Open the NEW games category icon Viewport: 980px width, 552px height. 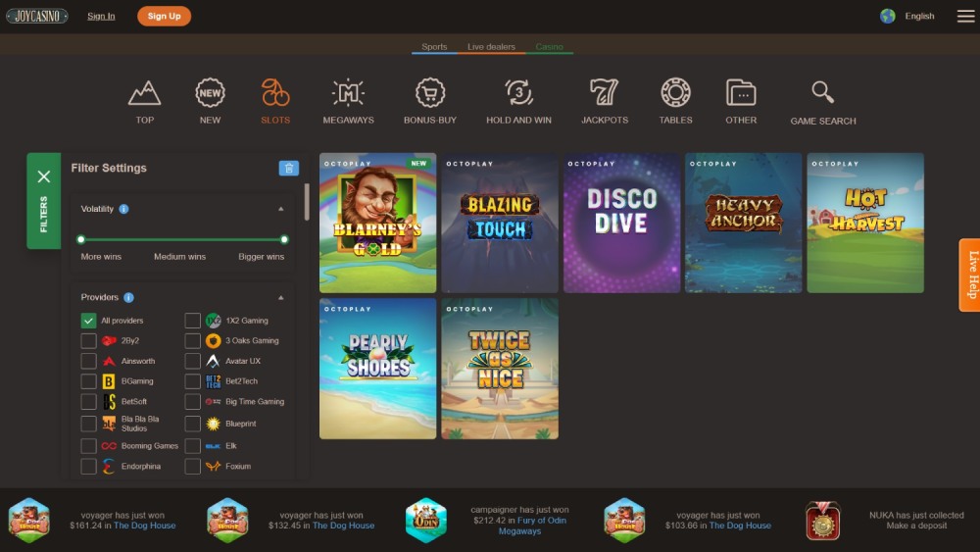210,93
